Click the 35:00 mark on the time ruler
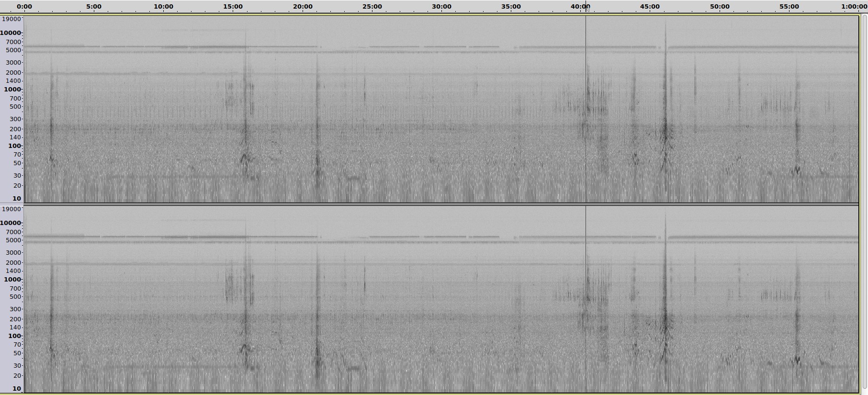Screen dimensions: 868x395 pyautogui.click(x=511, y=7)
